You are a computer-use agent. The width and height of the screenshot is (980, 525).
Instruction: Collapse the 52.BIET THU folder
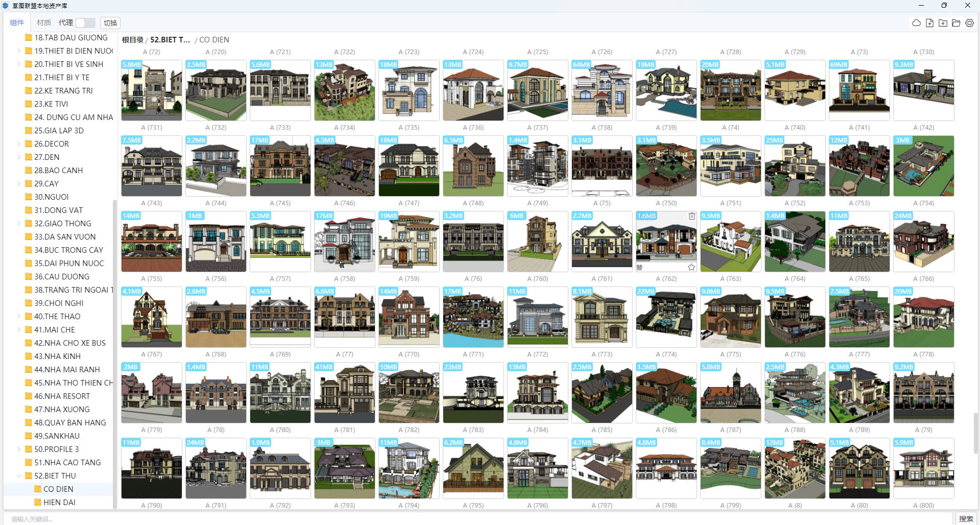[x=19, y=475]
